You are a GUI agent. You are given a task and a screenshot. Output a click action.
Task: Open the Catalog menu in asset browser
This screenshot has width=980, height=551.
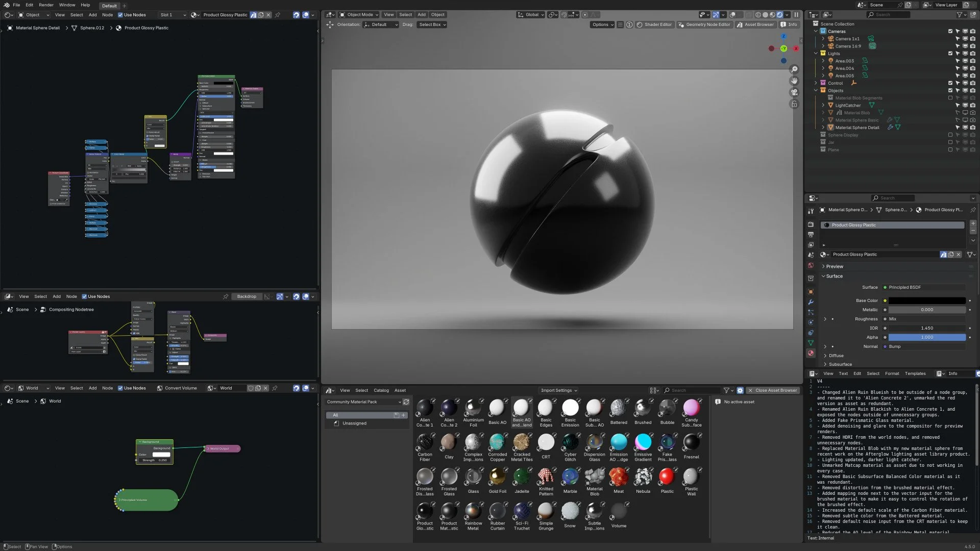pos(381,390)
